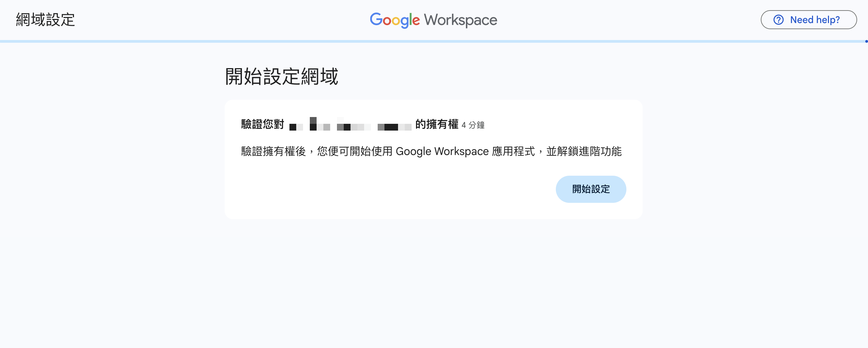Click the 4 分鐘 time estimate text
This screenshot has height=348, width=868.
(473, 125)
